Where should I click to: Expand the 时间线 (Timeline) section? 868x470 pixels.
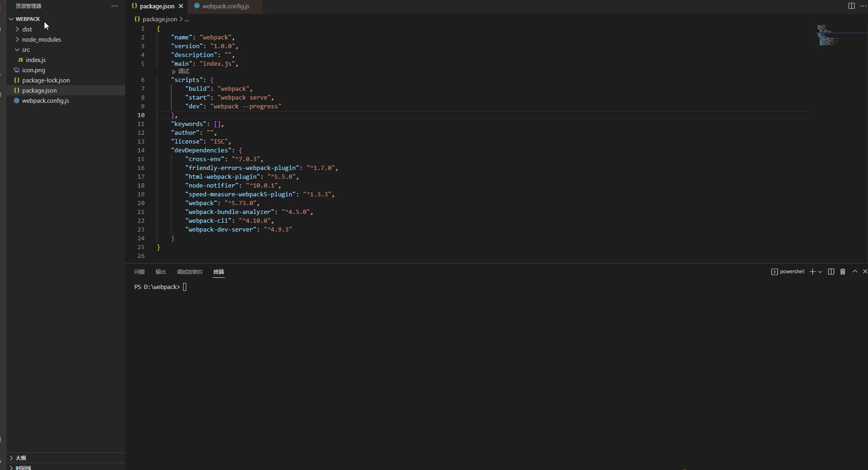22,467
